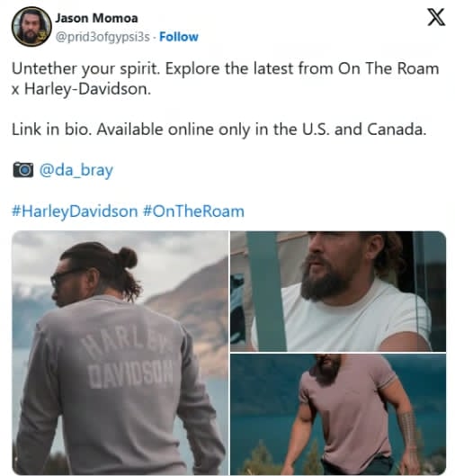The image size is (455, 476).
Task: View the gray Harley-Davidson sweatshirt photo
Action: [120, 353]
